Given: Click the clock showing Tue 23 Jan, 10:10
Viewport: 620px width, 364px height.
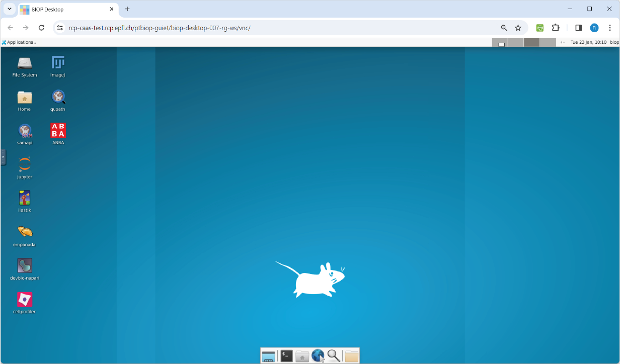Looking at the screenshot, I should click(588, 42).
